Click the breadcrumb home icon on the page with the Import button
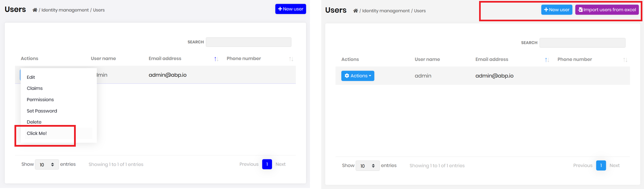644x189 pixels. click(x=355, y=11)
